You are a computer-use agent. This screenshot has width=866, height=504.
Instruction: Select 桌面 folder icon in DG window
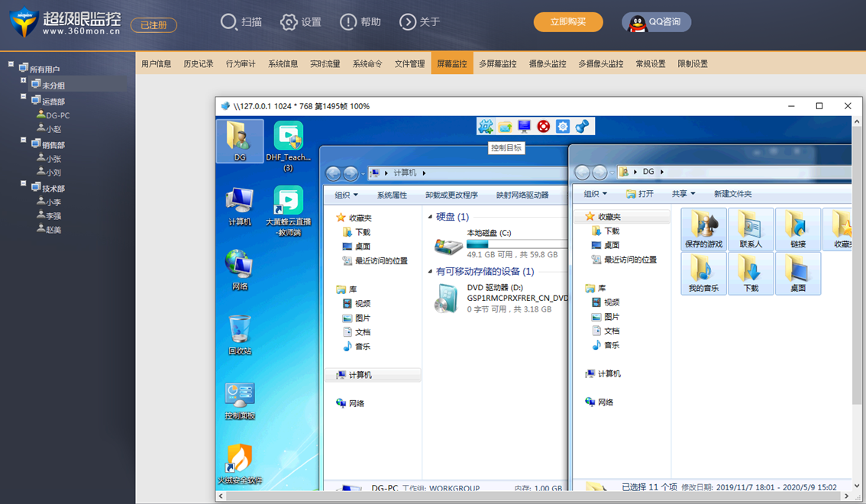click(x=797, y=273)
